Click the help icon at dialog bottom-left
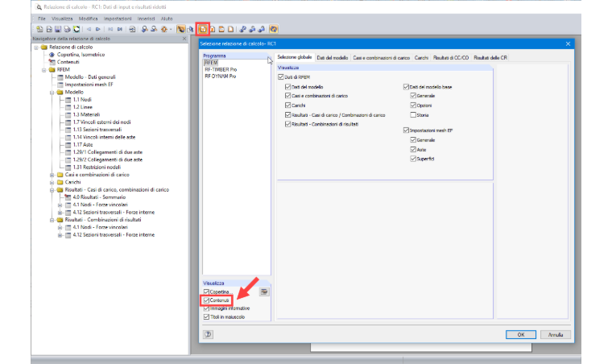612x364 pixels. point(208,334)
